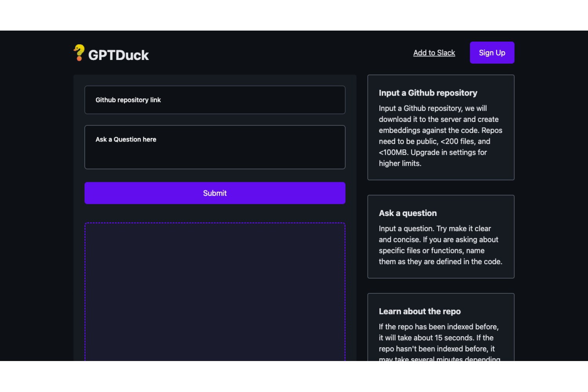Click the dashed purple answer output area
The image size is (588, 392).
point(215,292)
